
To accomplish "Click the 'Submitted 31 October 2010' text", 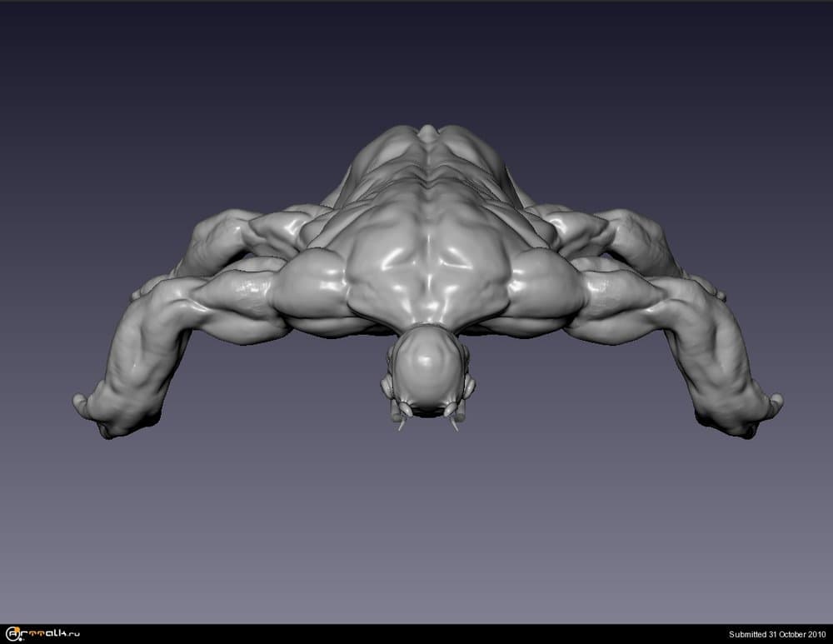I will pyautogui.click(x=777, y=635).
